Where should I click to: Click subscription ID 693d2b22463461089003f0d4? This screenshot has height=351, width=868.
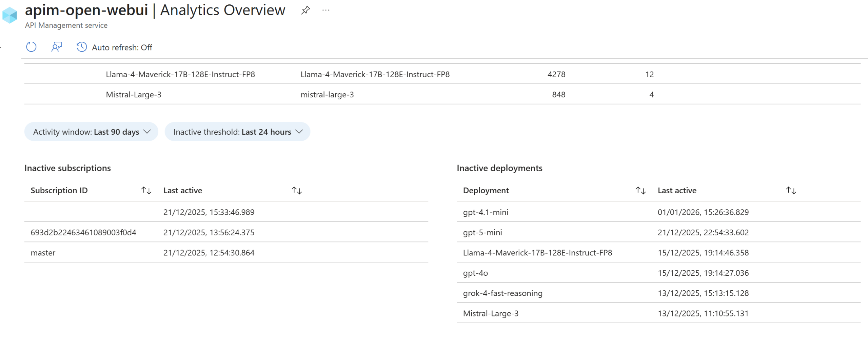click(83, 233)
